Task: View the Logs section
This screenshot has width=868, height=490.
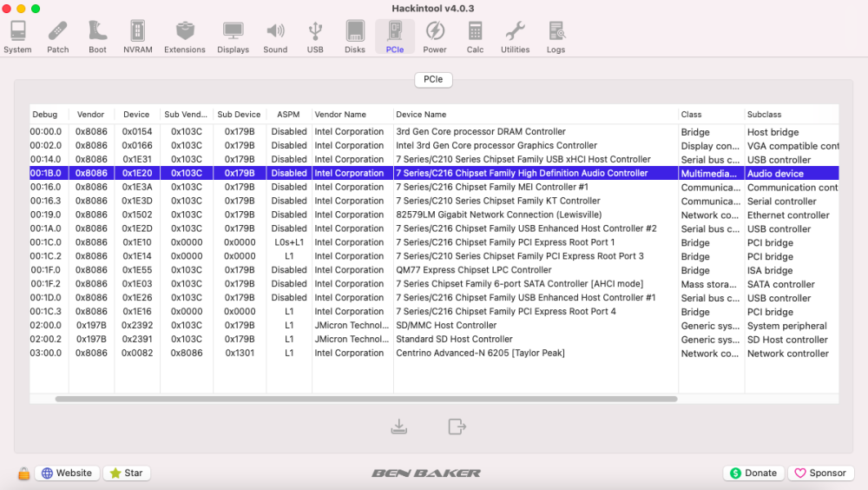Action: pyautogui.click(x=556, y=37)
